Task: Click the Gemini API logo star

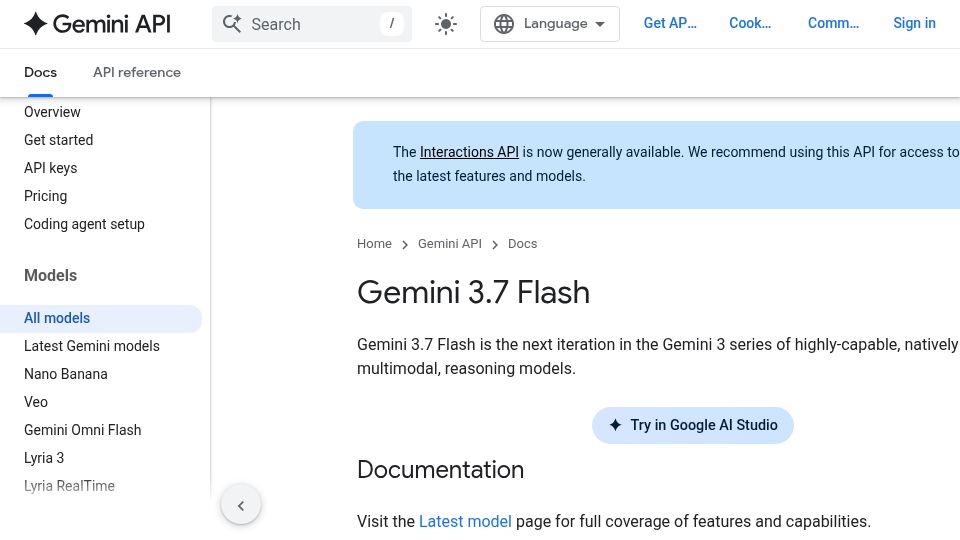Action: [x=36, y=24]
